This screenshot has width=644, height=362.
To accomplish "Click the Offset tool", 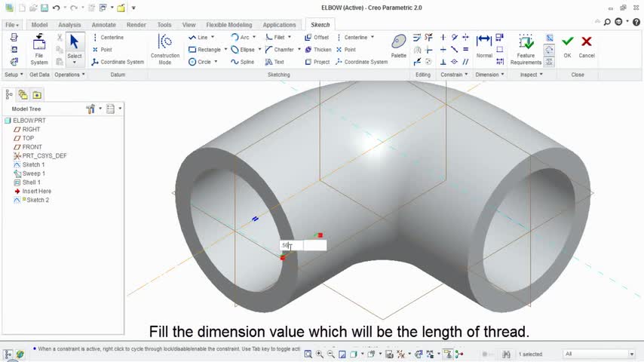I will tap(317, 38).
